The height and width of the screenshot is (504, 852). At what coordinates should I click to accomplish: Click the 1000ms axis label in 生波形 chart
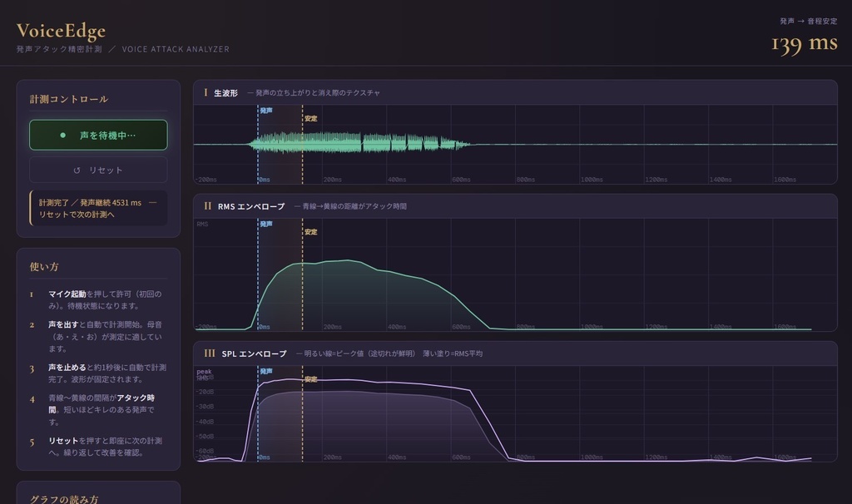click(x=592, y=179)
